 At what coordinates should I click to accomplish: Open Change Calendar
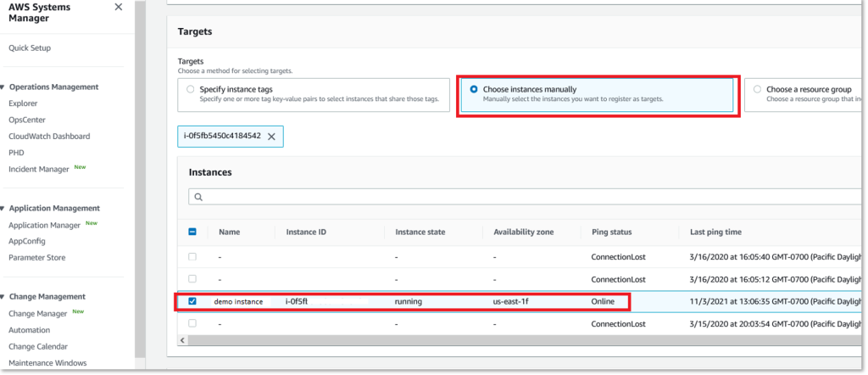(38, 347)
